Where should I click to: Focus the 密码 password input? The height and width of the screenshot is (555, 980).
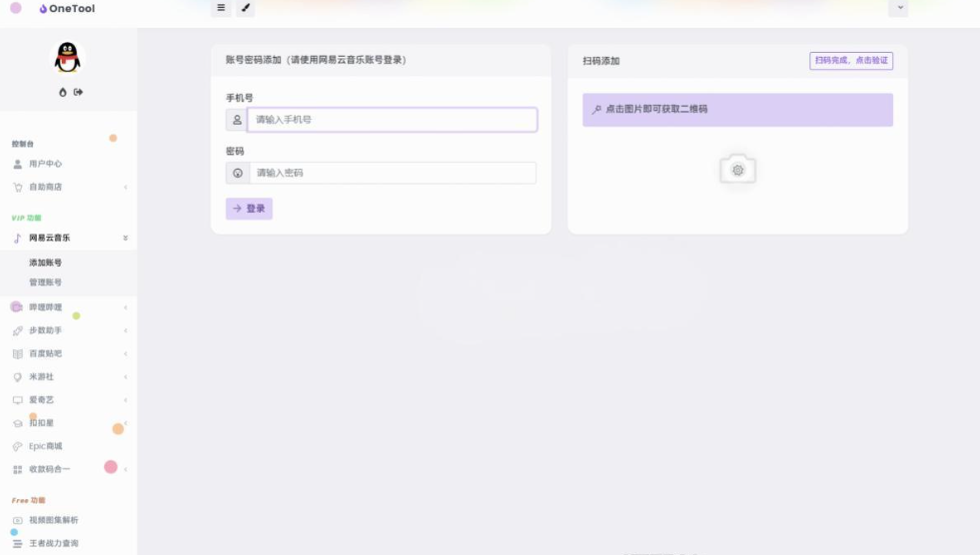click(393, 173)
